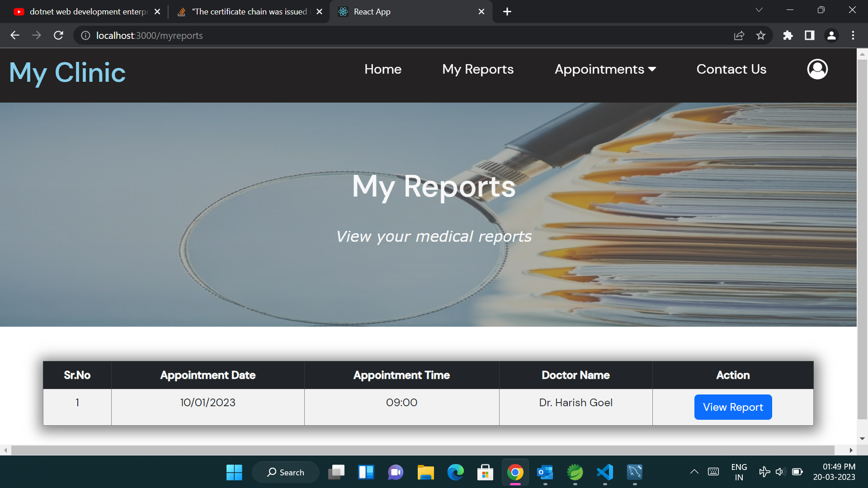Open the Appointments dropdown menu

click(x=606, y=69)
